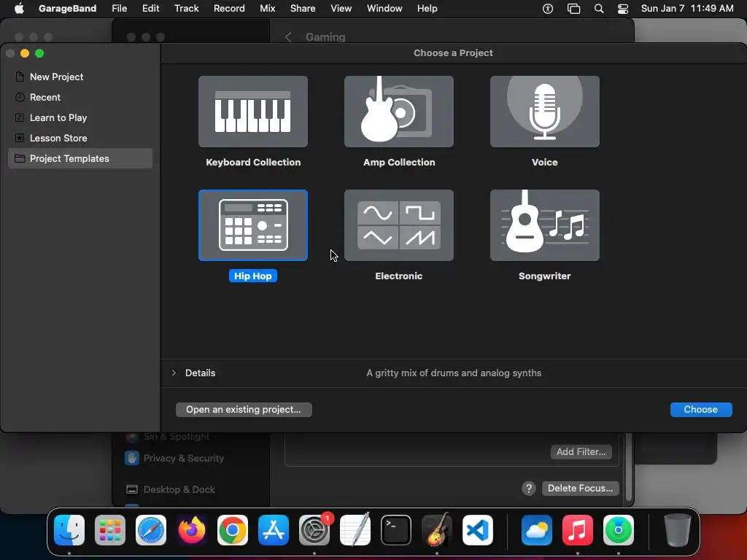Launch Visual Studio Code from the Dock
This screenshot has width=747, height=560.
(478, 530)
